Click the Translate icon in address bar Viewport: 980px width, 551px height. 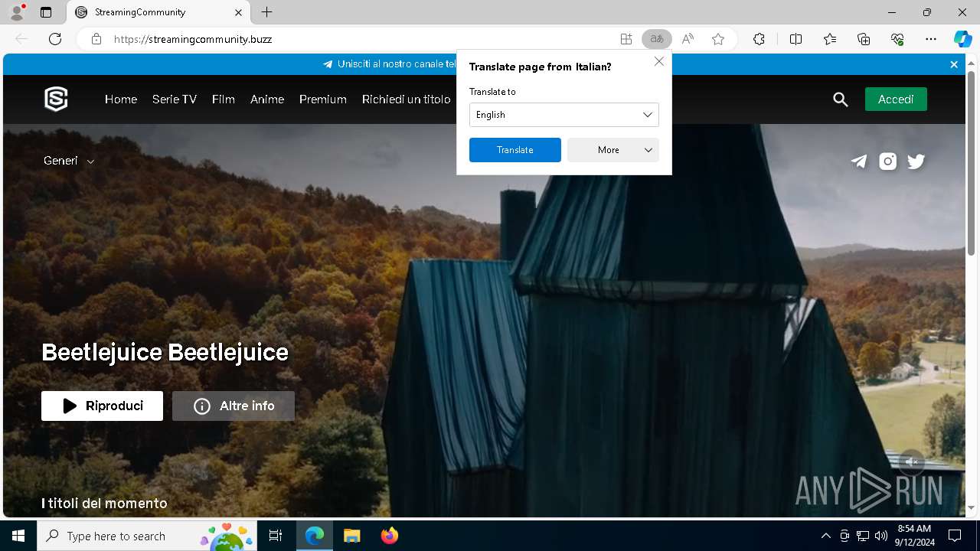[656, 39]
